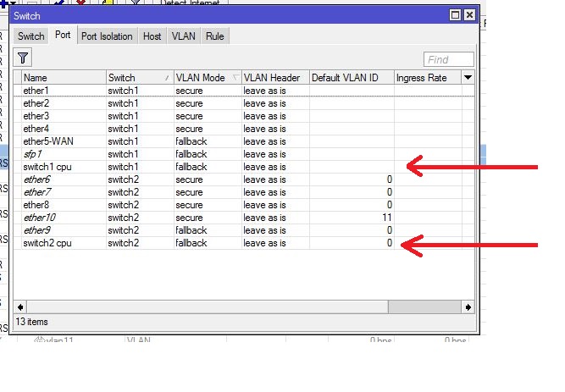Switch to the Switch tab
Image resolution: width=565 pixels, height=392 pixels.
point(31,36)
